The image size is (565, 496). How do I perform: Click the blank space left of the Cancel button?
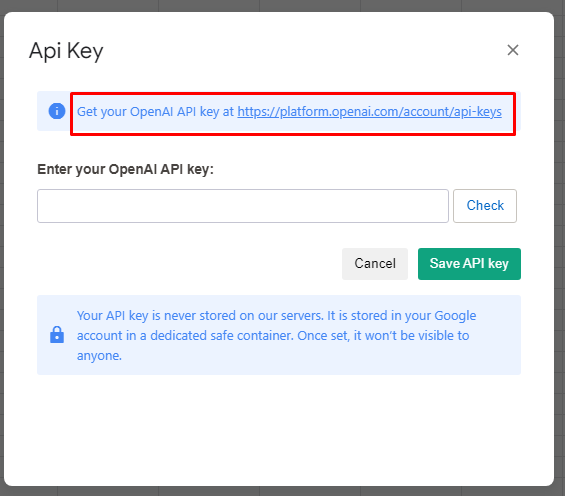189,264
